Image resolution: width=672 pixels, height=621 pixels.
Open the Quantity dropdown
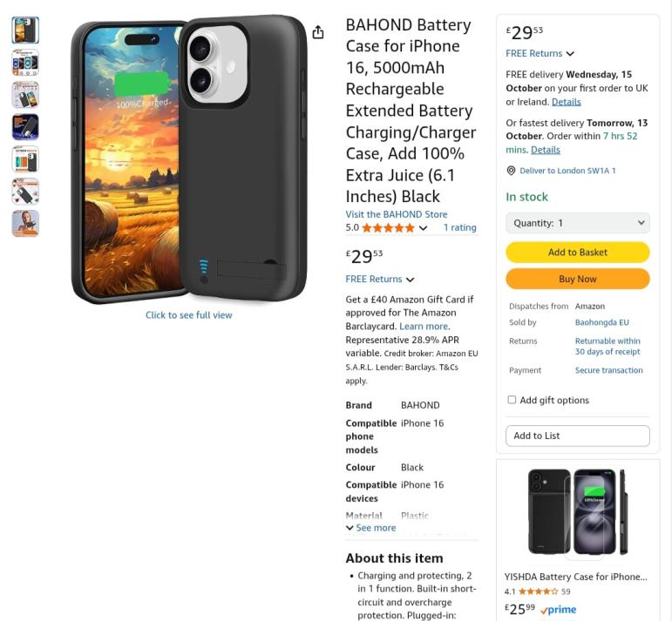pyautogui.click(x=578, y=223)
